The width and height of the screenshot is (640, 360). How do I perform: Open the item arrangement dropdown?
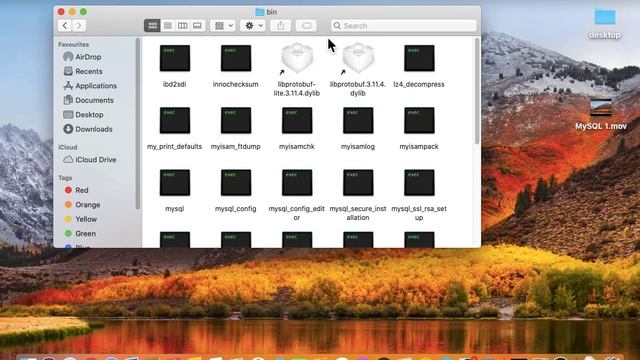[x=223, y=26]
